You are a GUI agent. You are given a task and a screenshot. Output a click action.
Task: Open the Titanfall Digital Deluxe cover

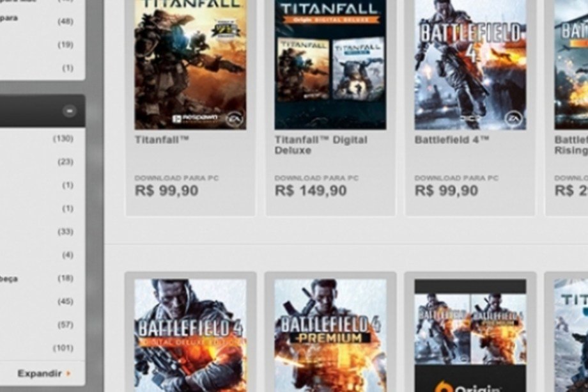tap(330, 65)
